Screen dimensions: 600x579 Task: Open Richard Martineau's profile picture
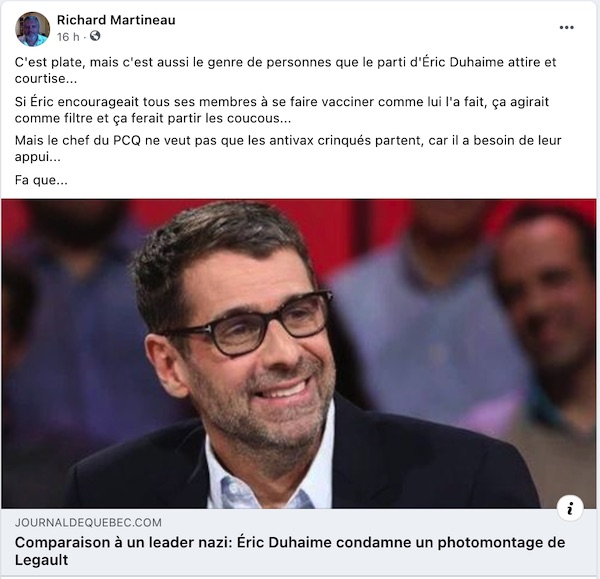33,29
